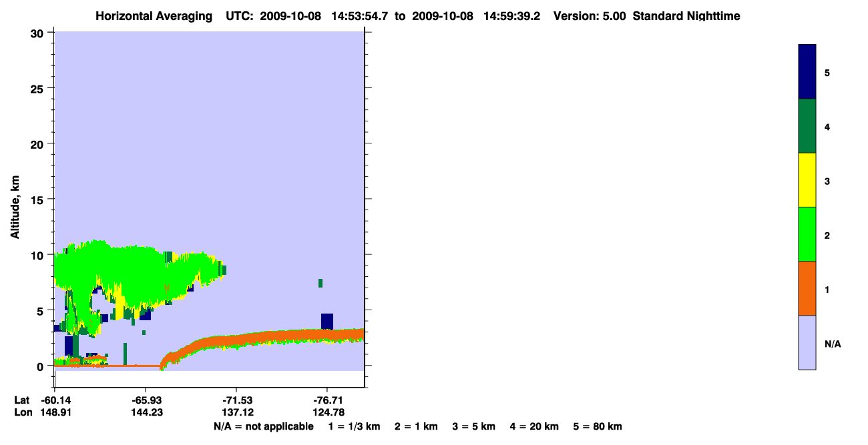Click the colorbar label '2'

[827, 235]
